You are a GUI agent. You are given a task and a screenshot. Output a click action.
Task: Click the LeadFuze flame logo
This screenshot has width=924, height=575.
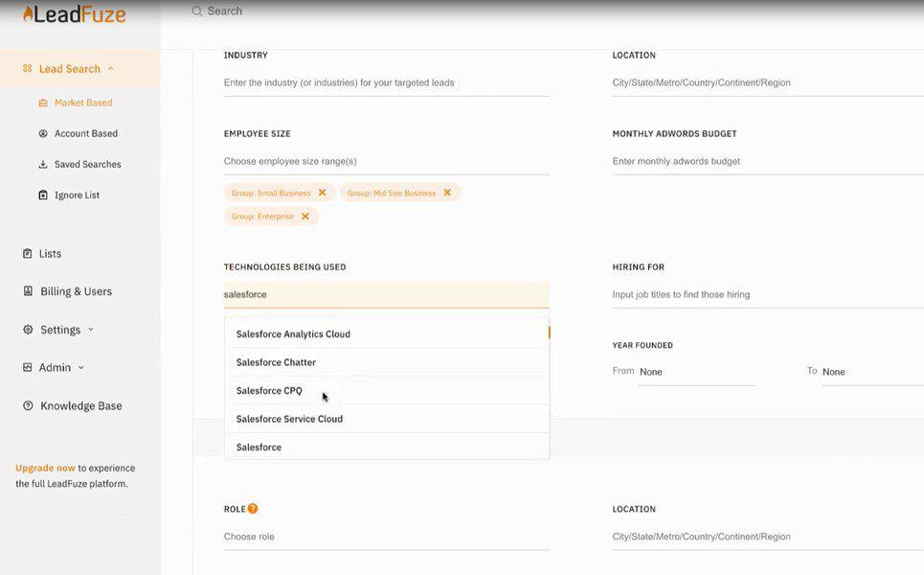(x=75, y=13)
